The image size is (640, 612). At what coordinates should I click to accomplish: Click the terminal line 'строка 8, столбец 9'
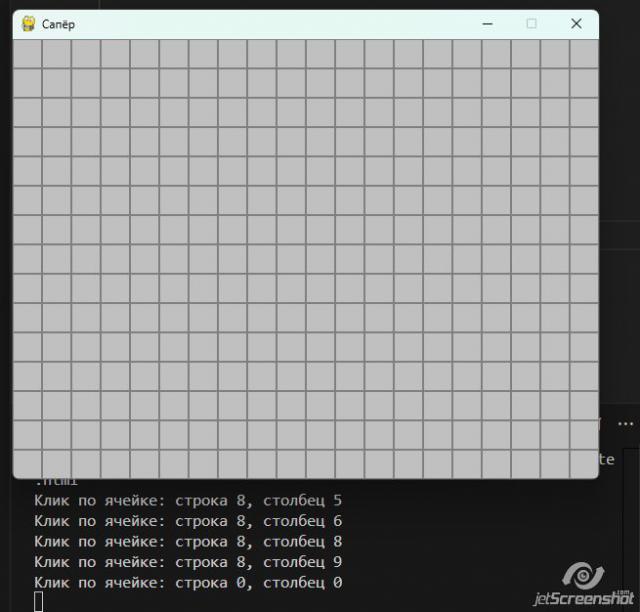click(x=188, y=562)
